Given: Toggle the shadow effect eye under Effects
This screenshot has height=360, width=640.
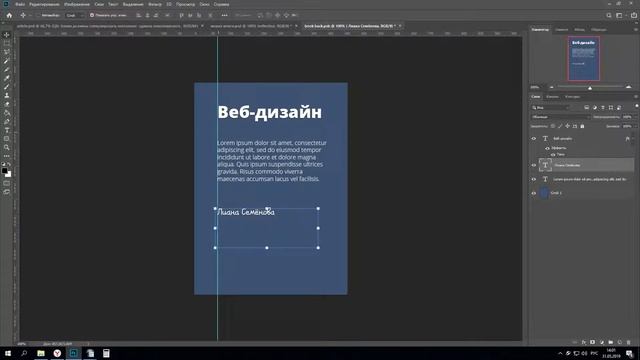Looking at the screenshot, I should 553,155.
